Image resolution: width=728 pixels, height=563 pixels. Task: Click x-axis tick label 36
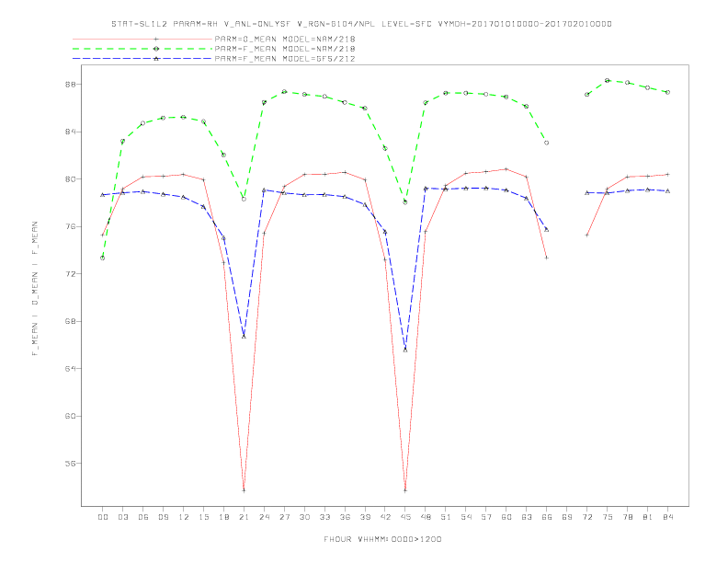345,517
